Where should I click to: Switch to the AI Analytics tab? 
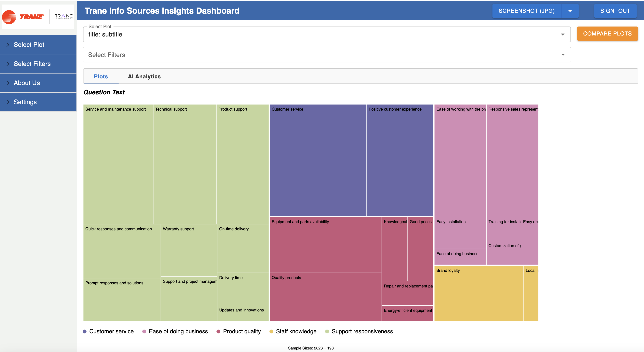[144, 76]
